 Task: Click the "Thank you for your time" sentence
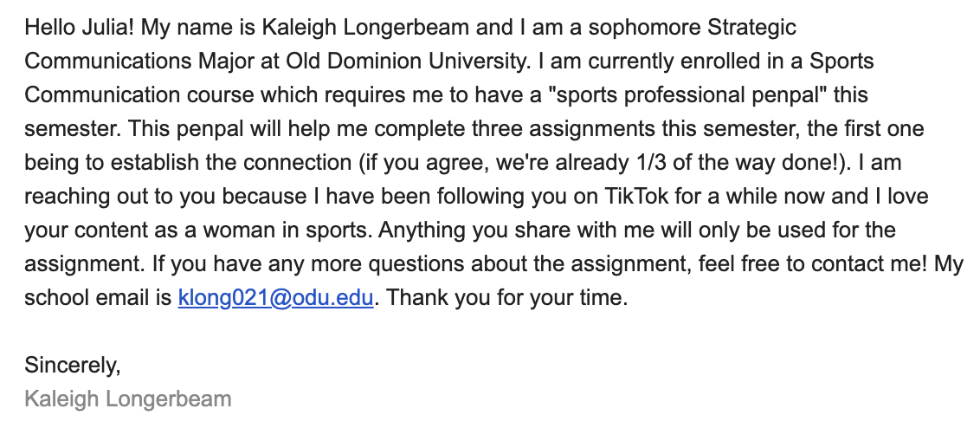[x=506, y=299]
